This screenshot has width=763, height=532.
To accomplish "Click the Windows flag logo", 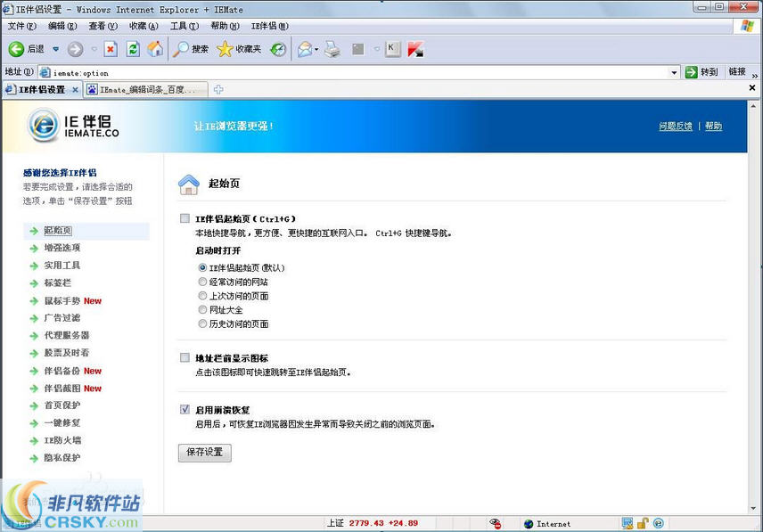I will click(x=747, y=26).
